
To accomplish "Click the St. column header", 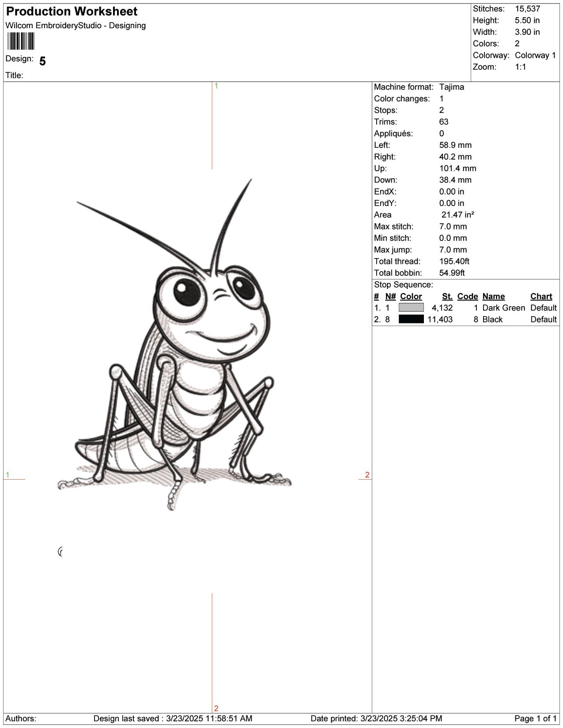I will point(447,296).
